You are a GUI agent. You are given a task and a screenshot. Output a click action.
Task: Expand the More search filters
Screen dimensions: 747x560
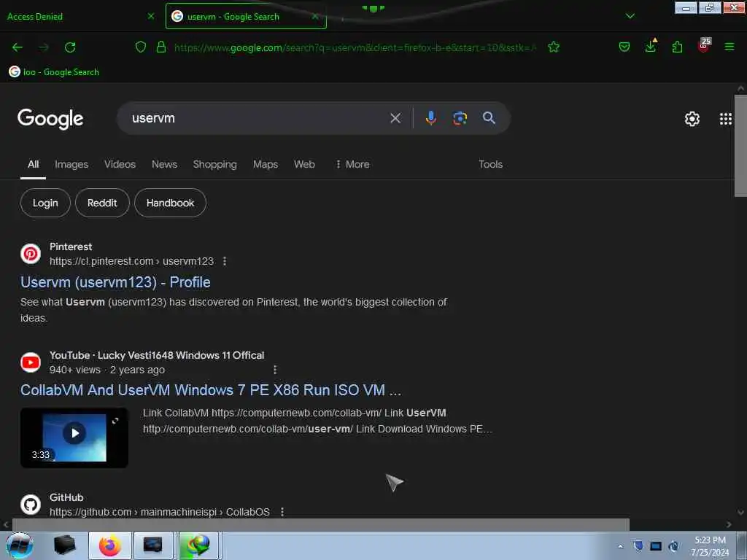coord(352,164)
